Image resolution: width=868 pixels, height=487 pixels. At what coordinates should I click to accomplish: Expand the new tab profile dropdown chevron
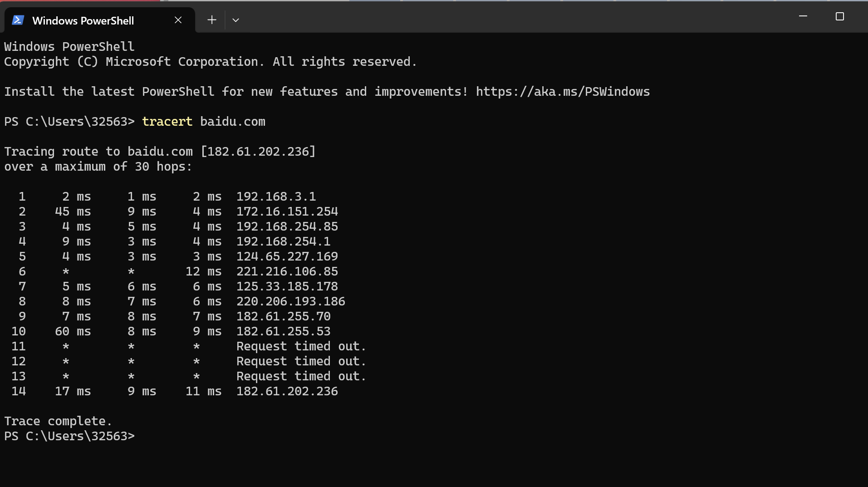235,20
